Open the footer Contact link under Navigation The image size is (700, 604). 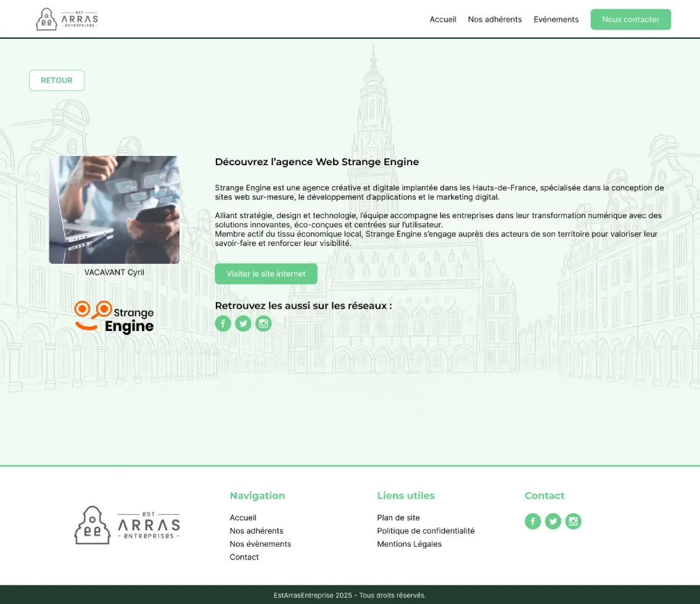244,557
